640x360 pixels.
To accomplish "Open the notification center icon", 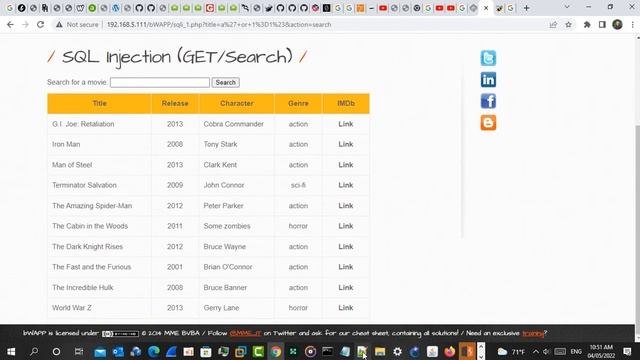I will click(627, 351).
